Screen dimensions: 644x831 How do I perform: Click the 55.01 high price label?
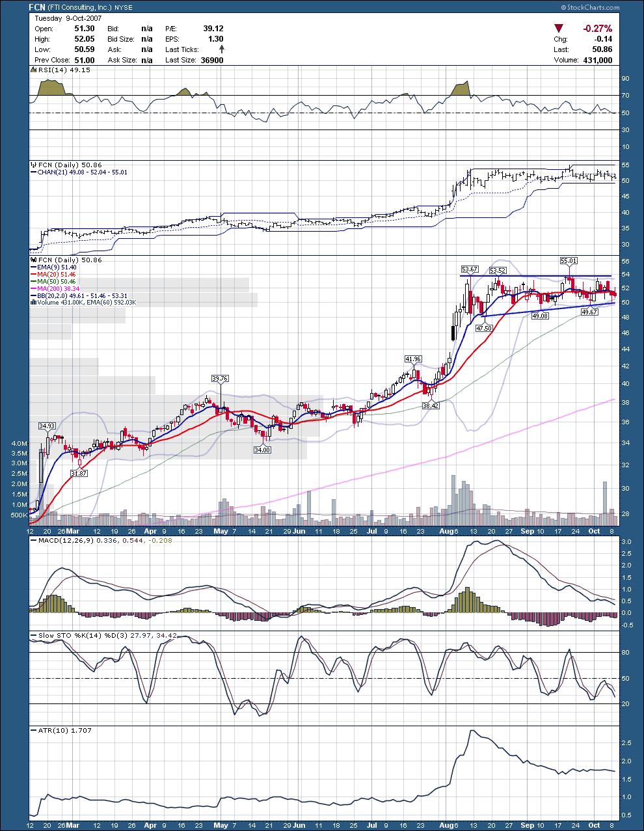click(569, 260)
